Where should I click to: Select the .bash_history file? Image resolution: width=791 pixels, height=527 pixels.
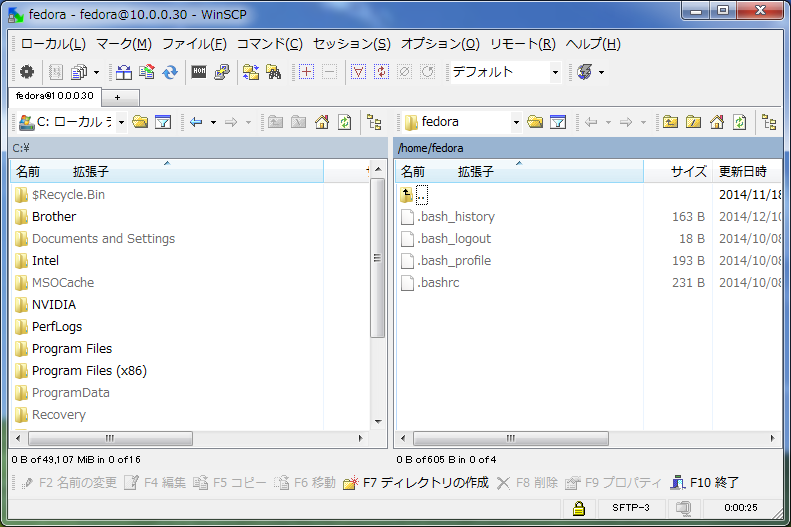pyautogui.click(x=448, y=216)
